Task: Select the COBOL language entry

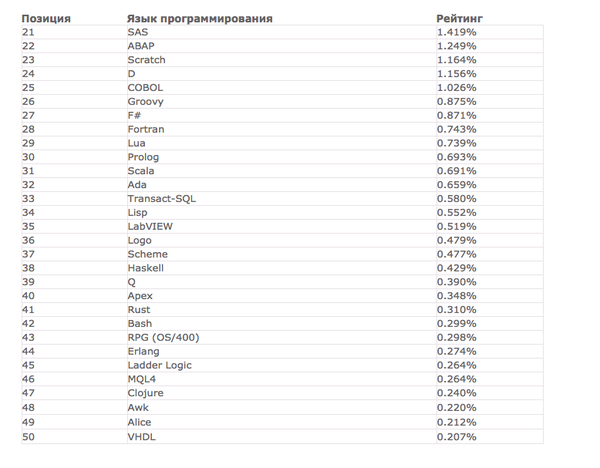Action: [145, 88]
